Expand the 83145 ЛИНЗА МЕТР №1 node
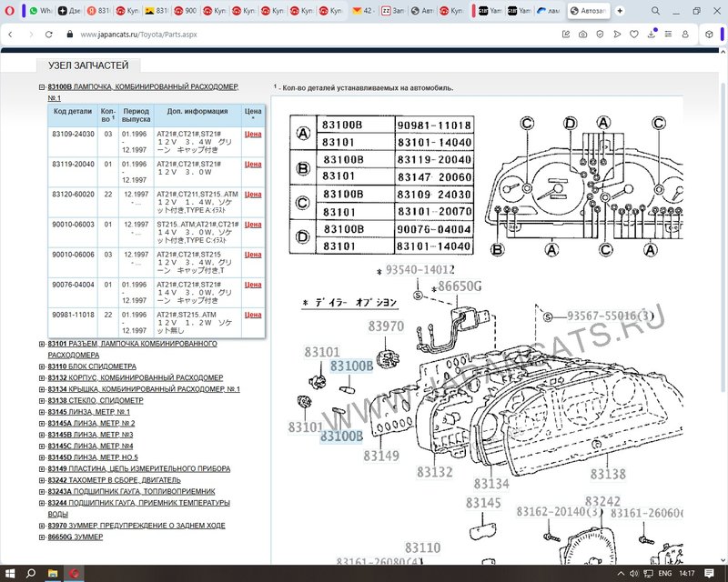Viewport: 728px width, 582px height. pyautogui.click(x=42, y=412)
